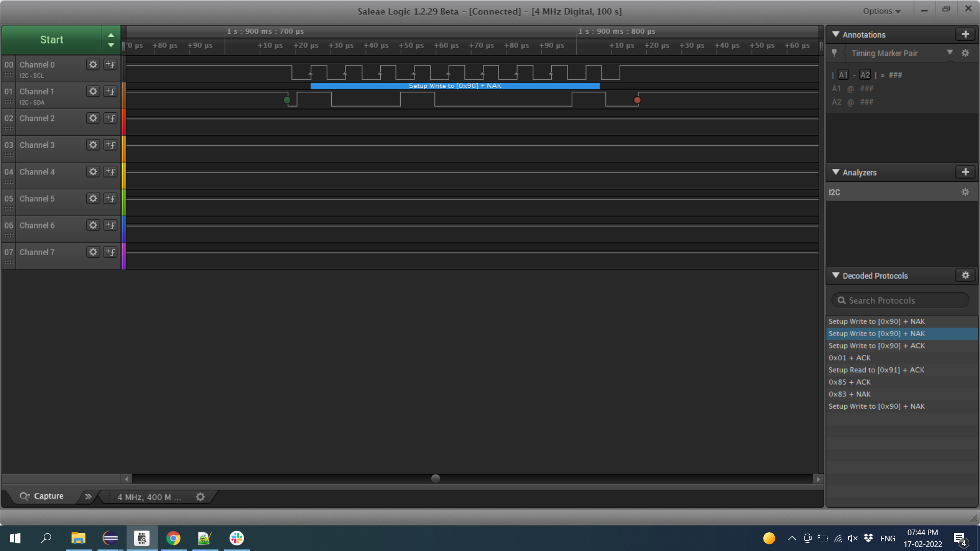Collapse the Annotations panel

coord(836,34)
